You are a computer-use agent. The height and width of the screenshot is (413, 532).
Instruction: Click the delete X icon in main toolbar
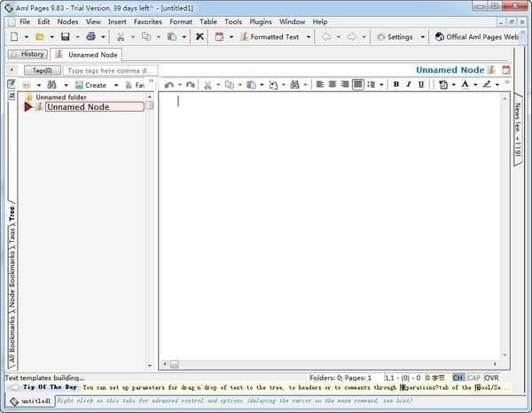click(199, 37)
